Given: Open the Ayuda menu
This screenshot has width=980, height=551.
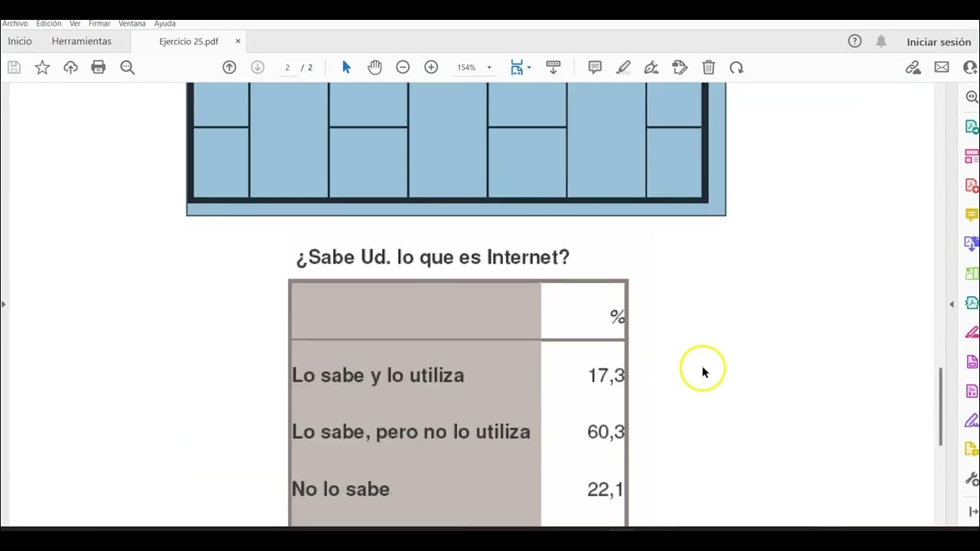Looking at the screenshot, I should [x=165, y=24].
